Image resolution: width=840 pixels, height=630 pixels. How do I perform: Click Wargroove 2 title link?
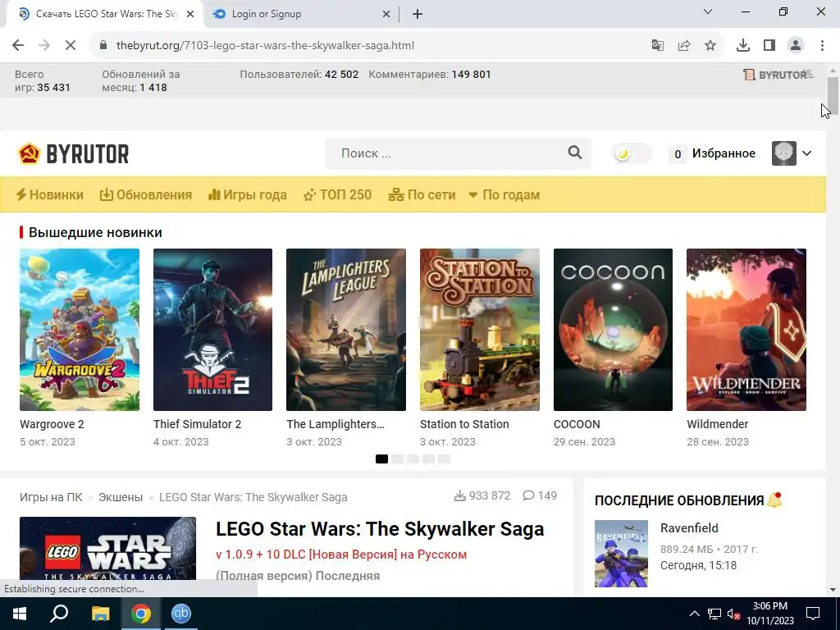click(x=52, y=424)
